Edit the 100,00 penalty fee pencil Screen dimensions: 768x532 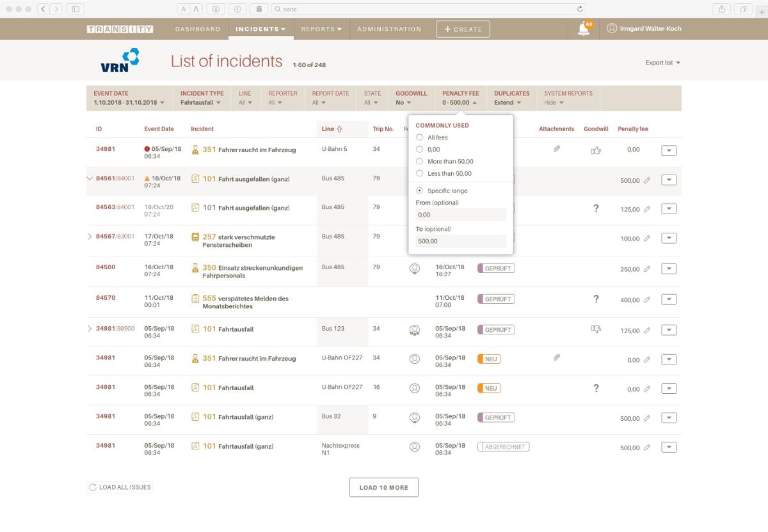coord(647,239)
